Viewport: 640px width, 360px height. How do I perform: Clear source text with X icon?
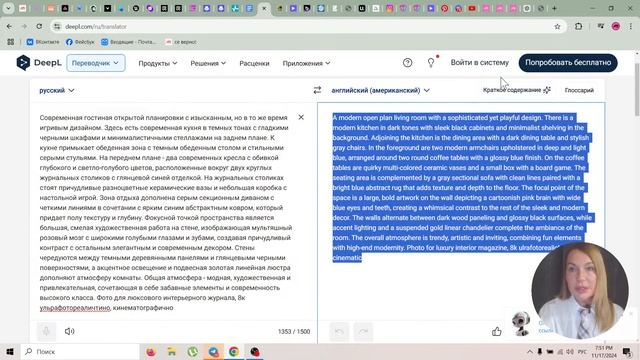click(301, 117)
